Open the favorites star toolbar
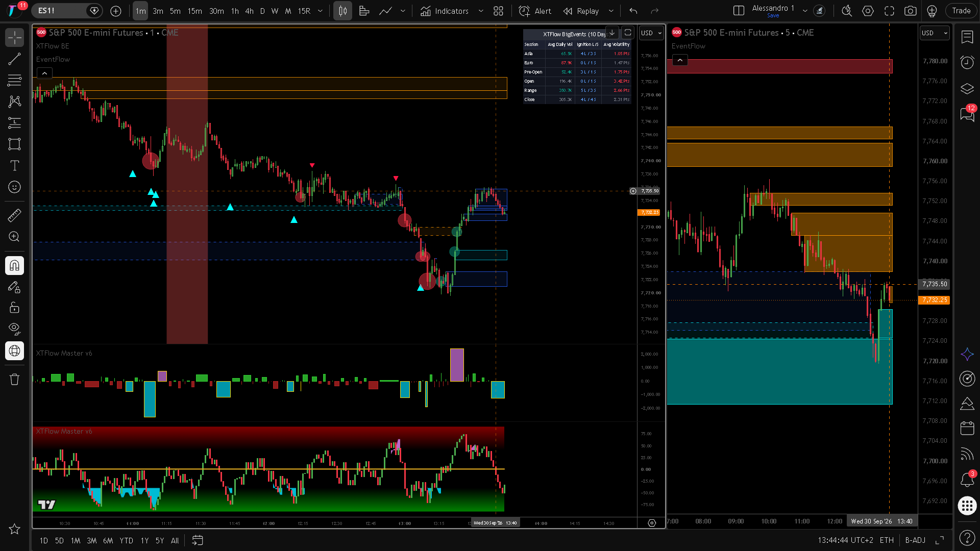This screenshot has width=980, height=551. click(14, 529)
